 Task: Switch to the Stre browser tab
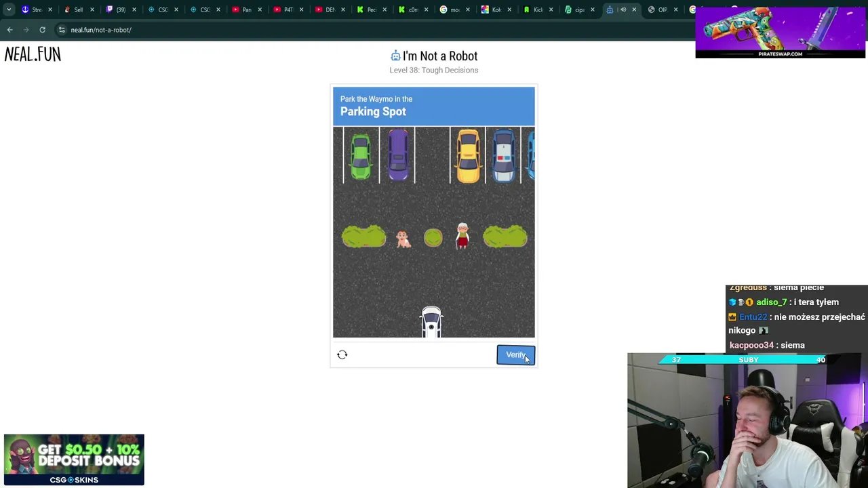tap(37, 9)
